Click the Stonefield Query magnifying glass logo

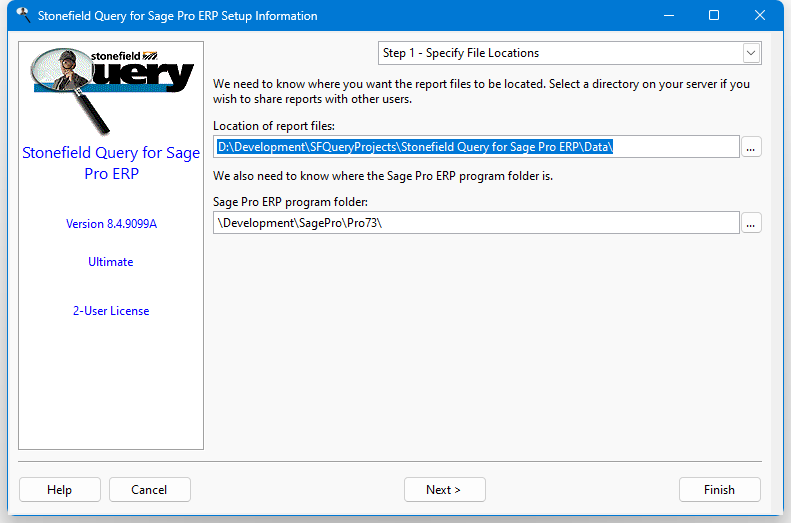[111, 91]
